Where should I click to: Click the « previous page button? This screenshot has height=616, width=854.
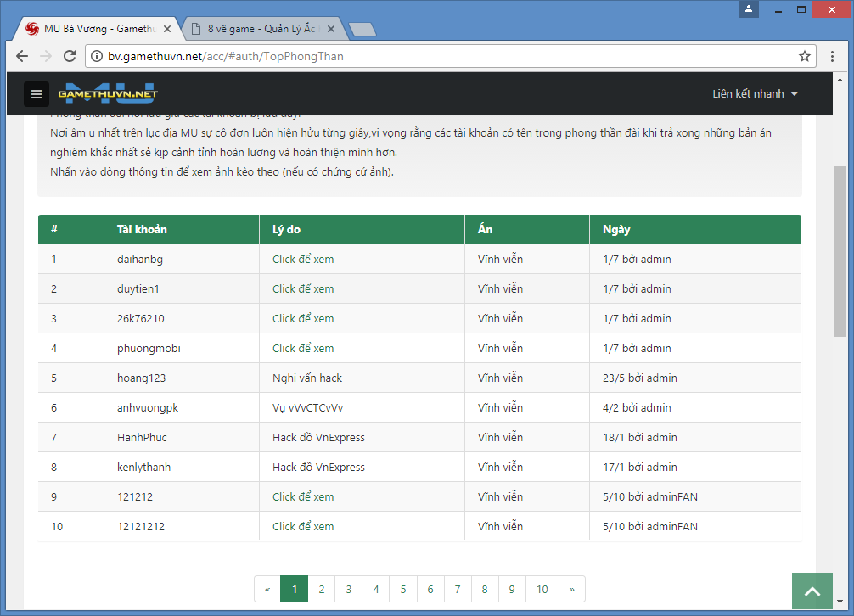point(267,589)
